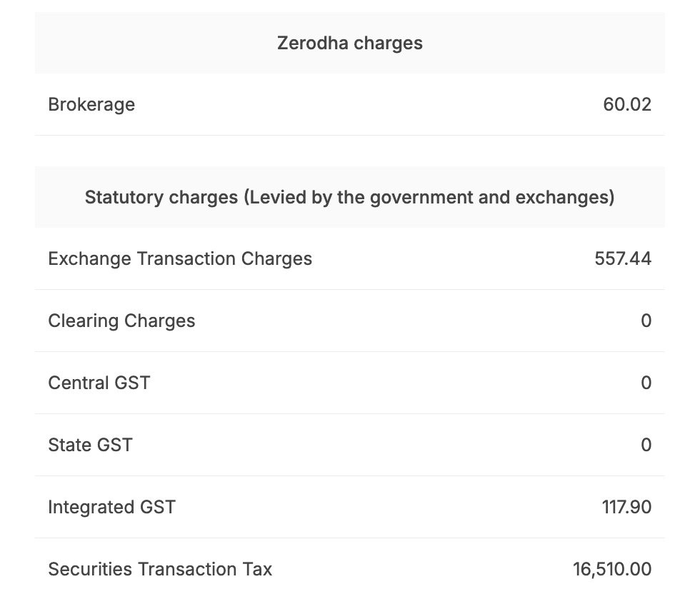The image size is (700, 594).
Task: Select the Exchange Transaction Charges label
Action: pyautogui.click(x=180, y=258)
